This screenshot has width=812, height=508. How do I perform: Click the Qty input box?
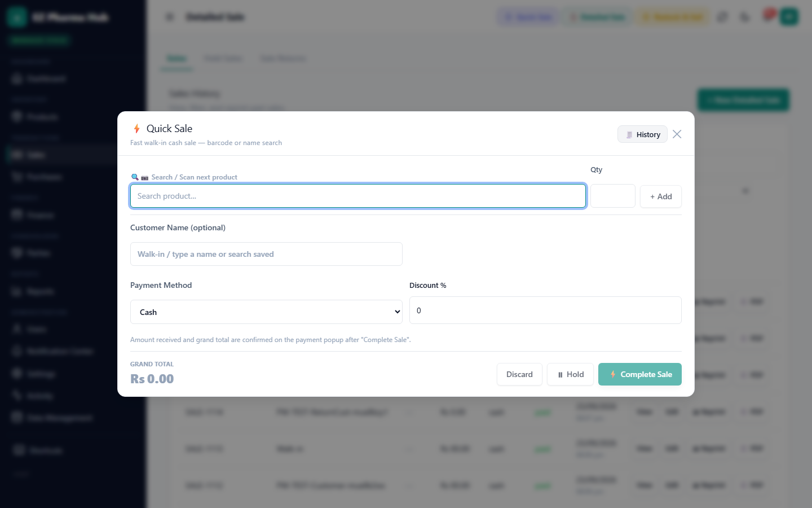tap(613, 196)
